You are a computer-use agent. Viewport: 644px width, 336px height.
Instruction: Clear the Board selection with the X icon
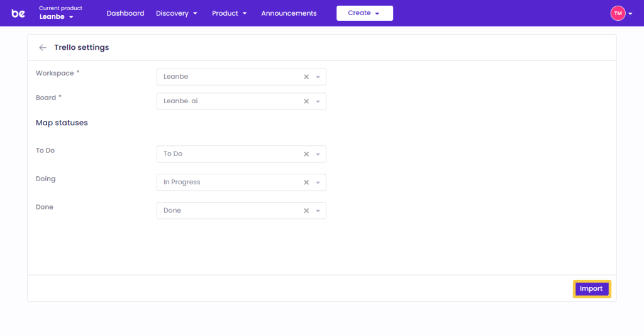306,101
